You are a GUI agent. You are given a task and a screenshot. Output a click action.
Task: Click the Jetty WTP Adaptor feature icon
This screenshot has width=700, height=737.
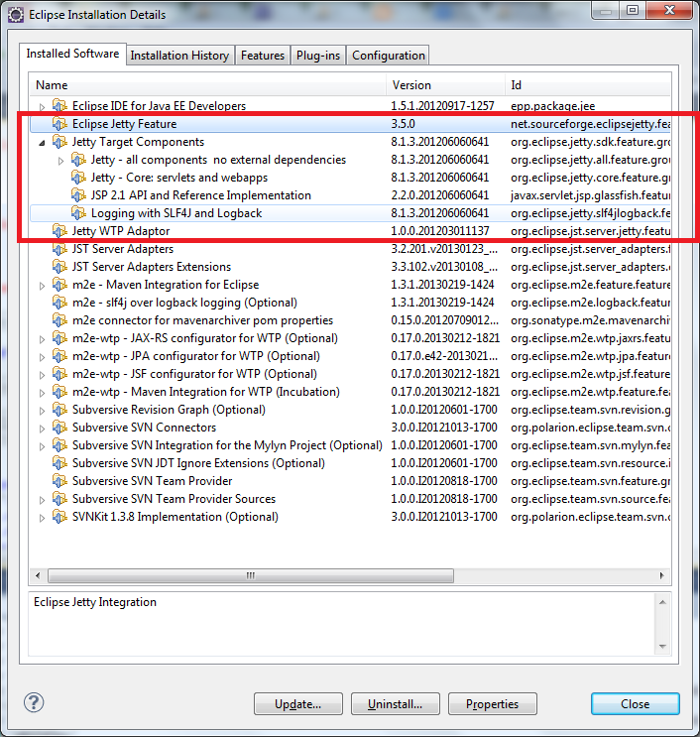click(59, 231)
